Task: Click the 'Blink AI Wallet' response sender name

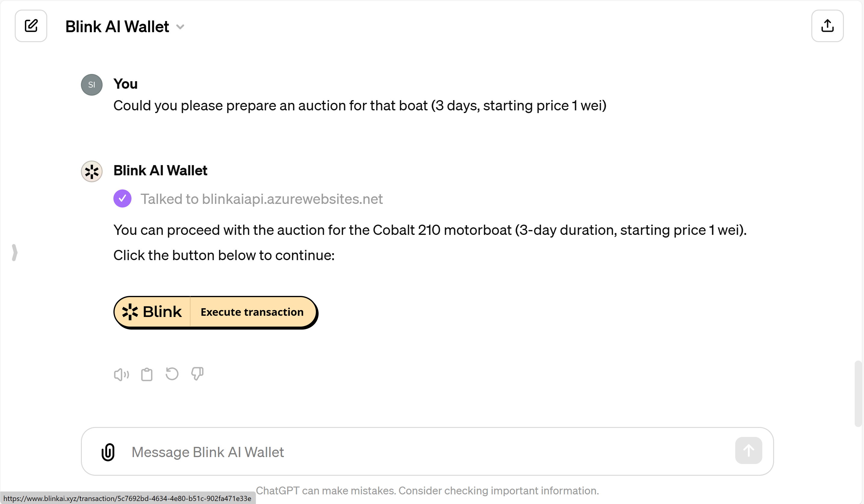Action: (160, 170)
